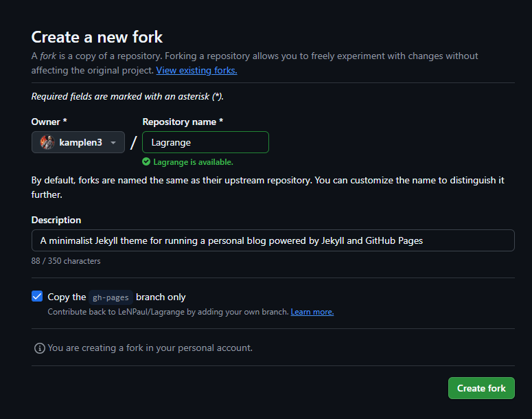
Task: Click the kamplen3 owner avatar icon
Action: coord(47,142)
